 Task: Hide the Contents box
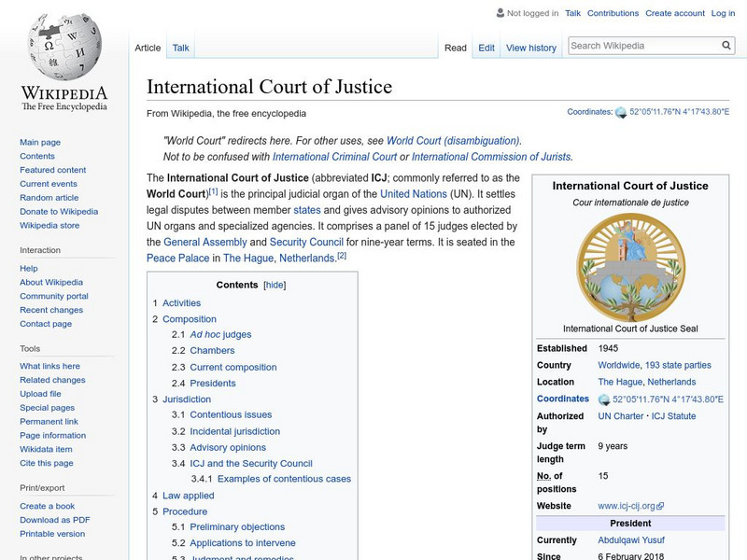(275, 285)
